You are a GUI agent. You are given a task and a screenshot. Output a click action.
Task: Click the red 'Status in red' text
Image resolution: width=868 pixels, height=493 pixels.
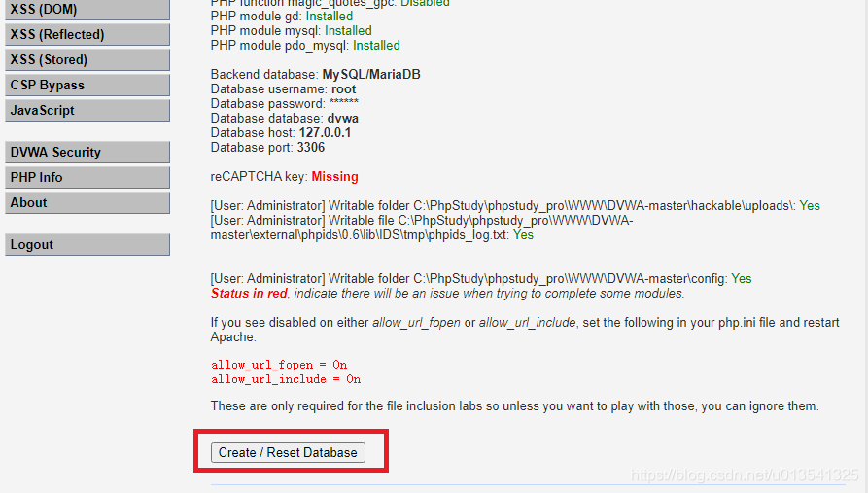pos(249,294)
